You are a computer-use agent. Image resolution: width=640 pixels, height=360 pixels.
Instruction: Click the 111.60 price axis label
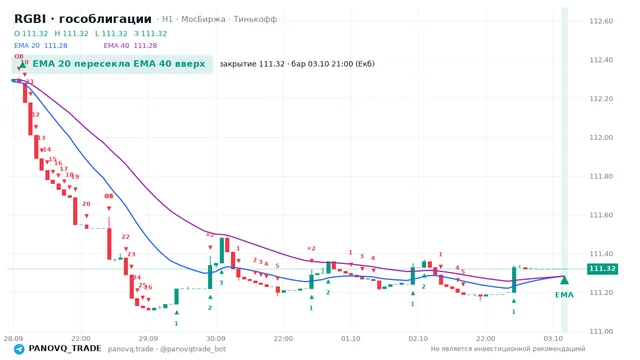click(x=601, y=215)
